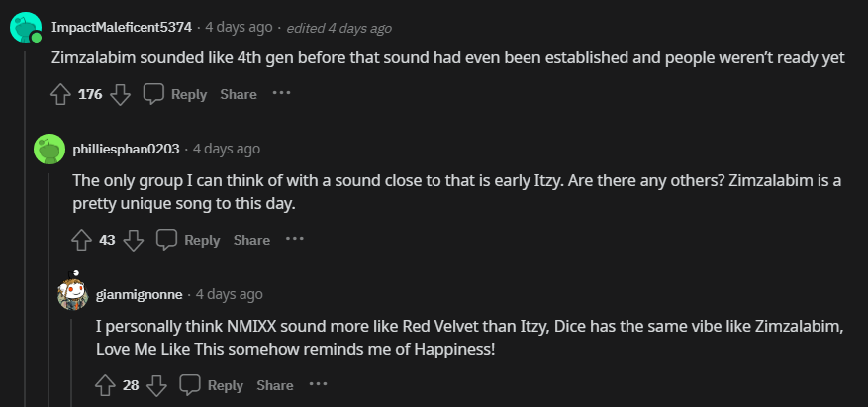Click philliesphan0203's green avatar
868x407 pixels.
tap(49, 150)
